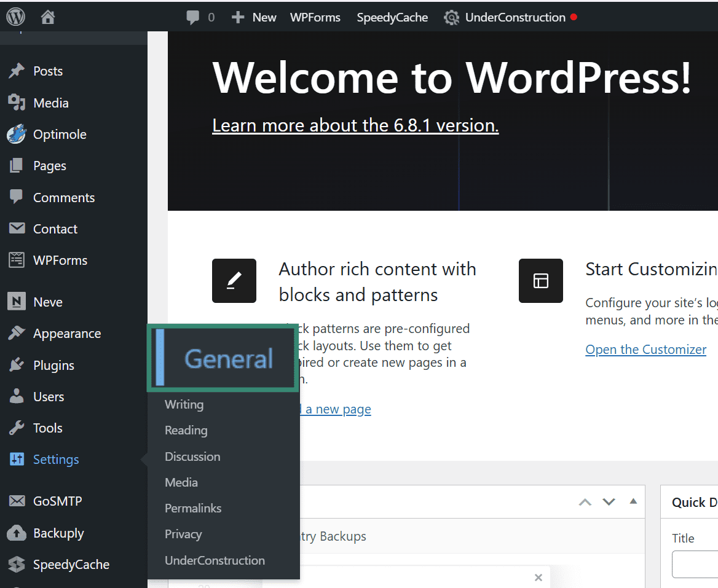Screen dimensions: 718x588
Task: Open the New menu in admin bar
Action: click(253, 17)
